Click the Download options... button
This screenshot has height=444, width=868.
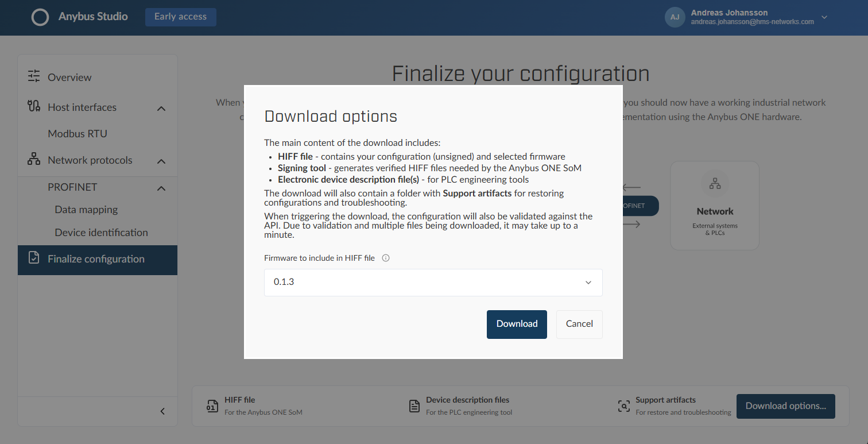pos(785,406)
